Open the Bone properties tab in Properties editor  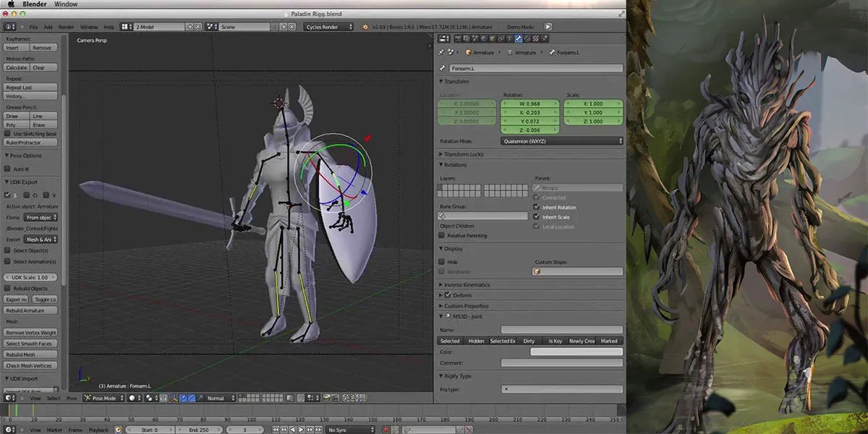click(519, 38)
